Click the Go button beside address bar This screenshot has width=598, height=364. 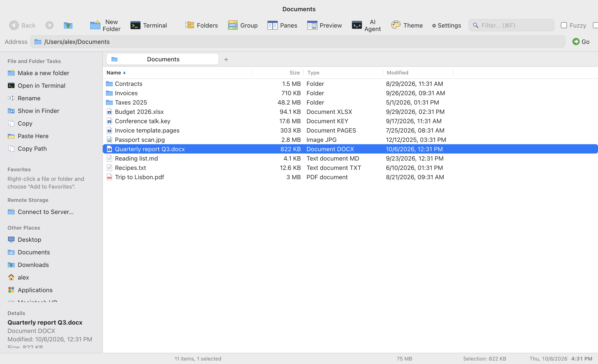pos(581,42)
